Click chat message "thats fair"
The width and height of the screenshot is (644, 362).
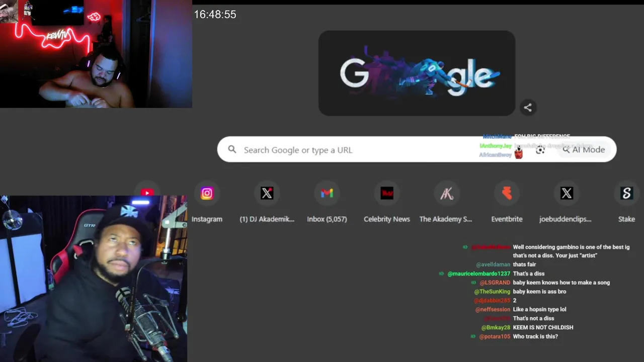coord(524,264)
